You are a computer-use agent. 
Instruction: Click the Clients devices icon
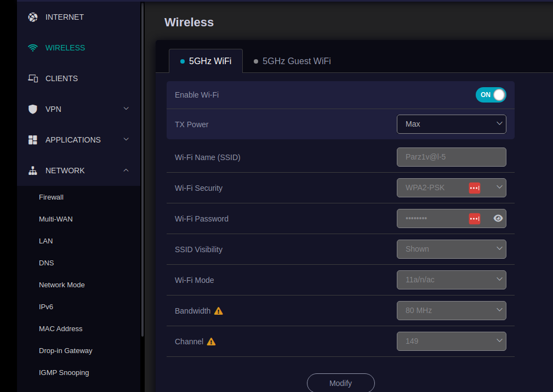tap(33, 78)
